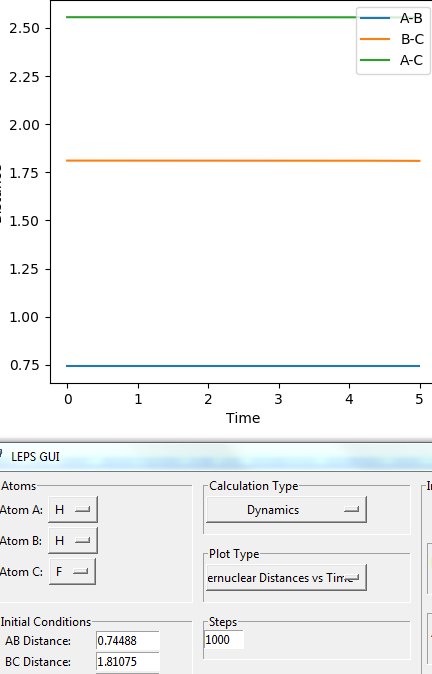The image size is (432, 674).
Task: Click the orange B-C line in the plot
Action: click(x=243, y=161)
